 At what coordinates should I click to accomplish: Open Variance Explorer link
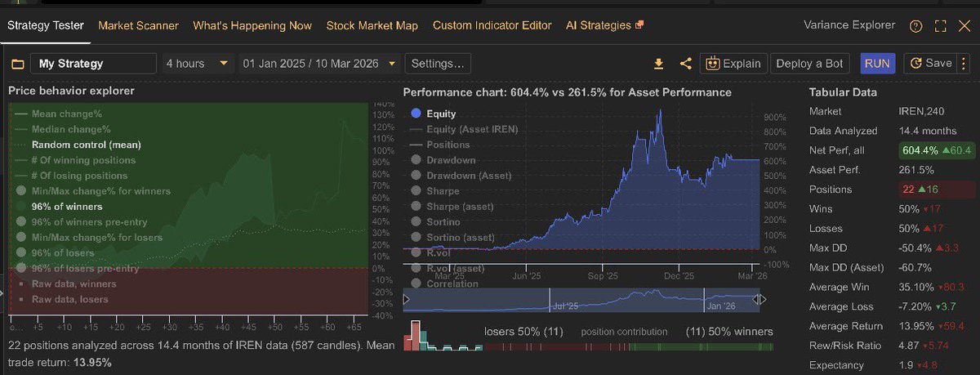coord(850,25)
